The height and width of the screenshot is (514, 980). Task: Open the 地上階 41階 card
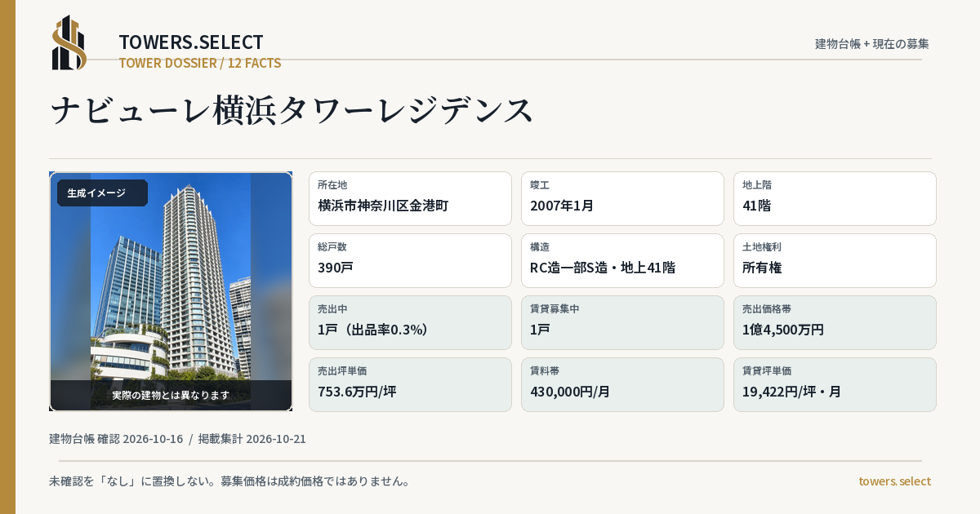click(x=835, y=198)
